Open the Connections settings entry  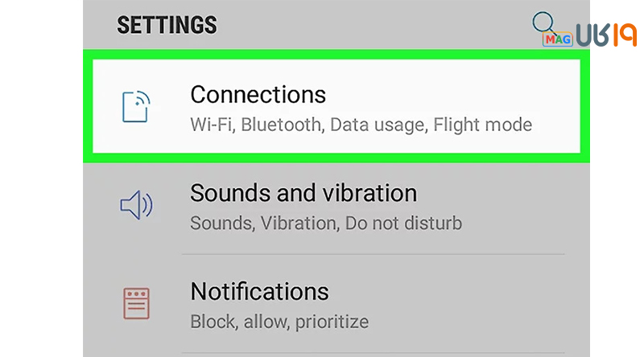point(336,106)
